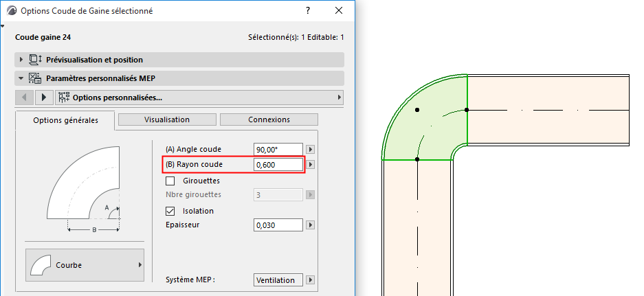Click the vertical duct segment in drawing
644x296 pixels.
tap(418, 228)
